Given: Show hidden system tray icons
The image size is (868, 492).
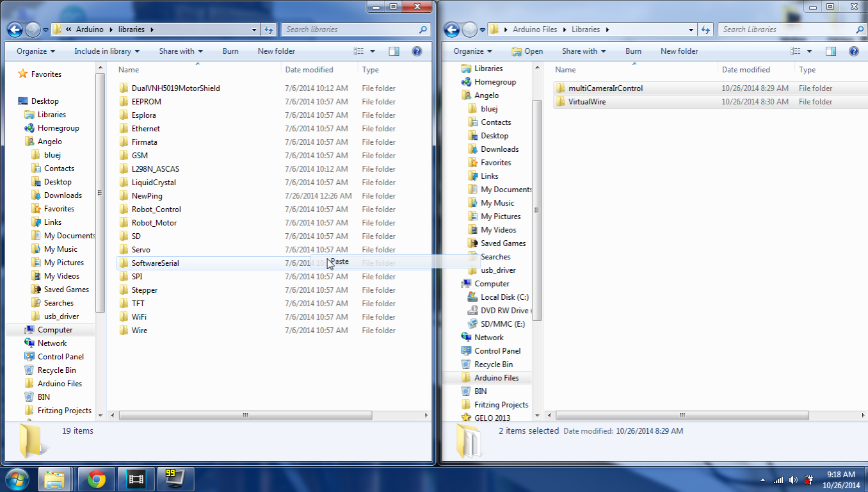Looking at the screenshot, I should tap(763, 480).
